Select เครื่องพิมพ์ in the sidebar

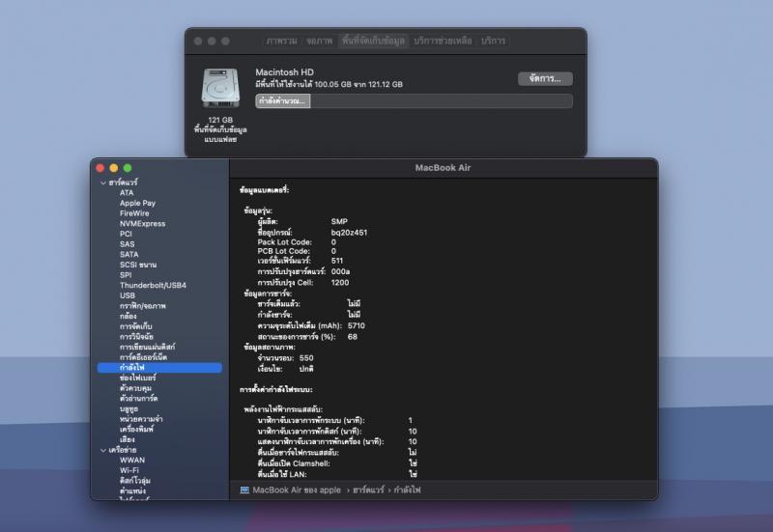136,430
